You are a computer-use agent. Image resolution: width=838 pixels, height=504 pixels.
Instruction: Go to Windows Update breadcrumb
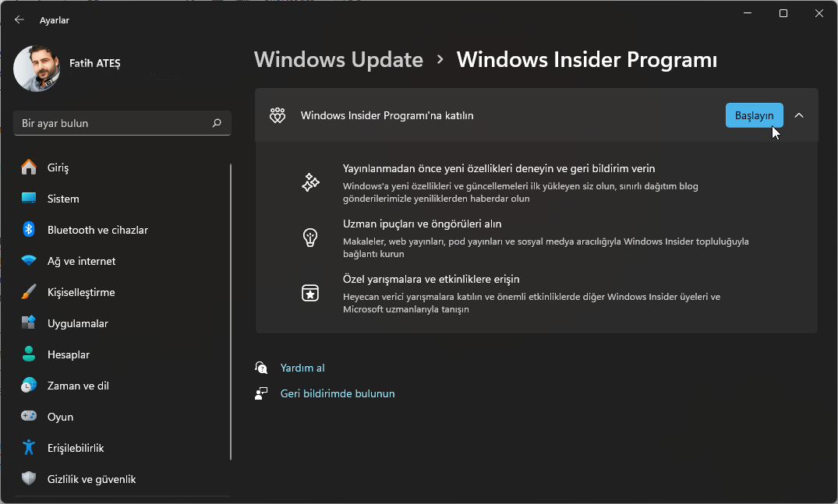click(x=338, y=60)
